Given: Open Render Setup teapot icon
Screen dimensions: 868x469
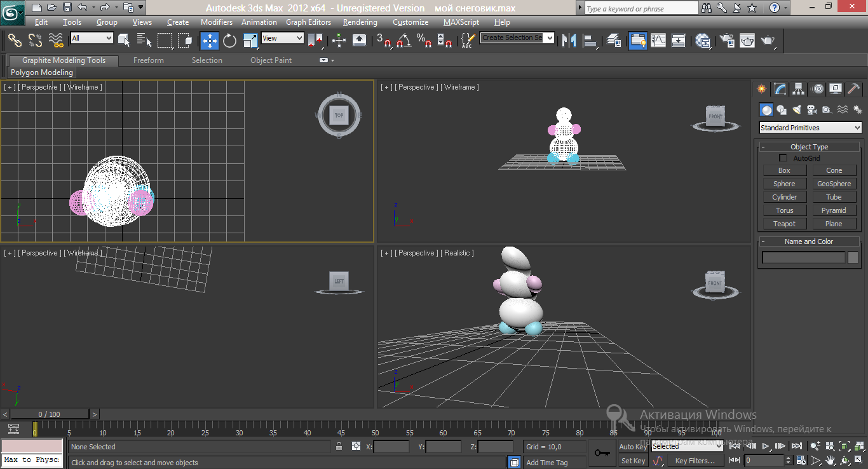Looking at the screenshot, I should point(727,41).
